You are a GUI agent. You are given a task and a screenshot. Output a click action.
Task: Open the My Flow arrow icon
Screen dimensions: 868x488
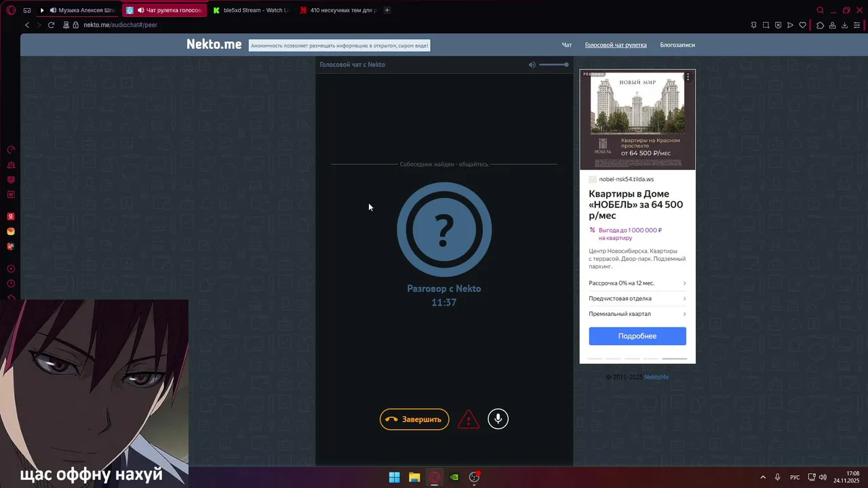tap(791, 25)
